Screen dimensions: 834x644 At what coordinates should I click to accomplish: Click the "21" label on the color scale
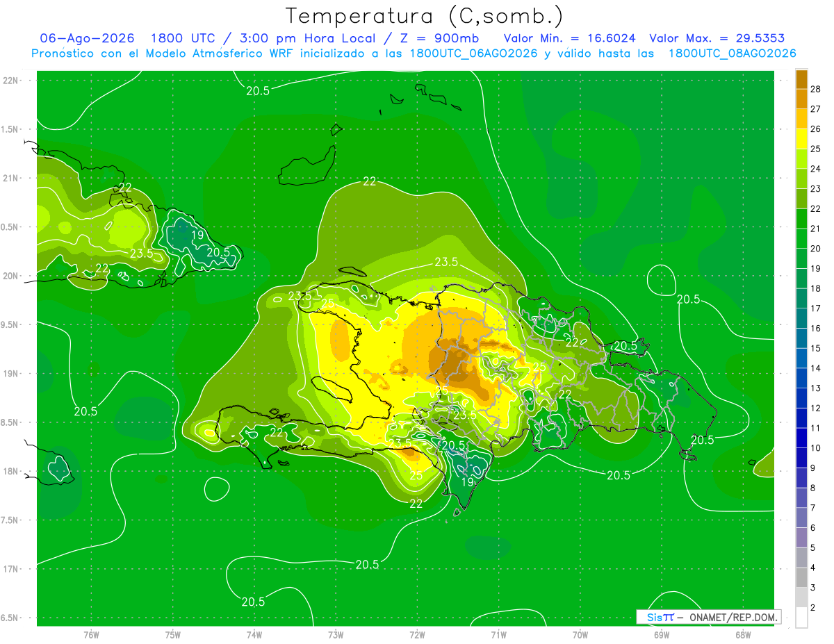[815, 229]
